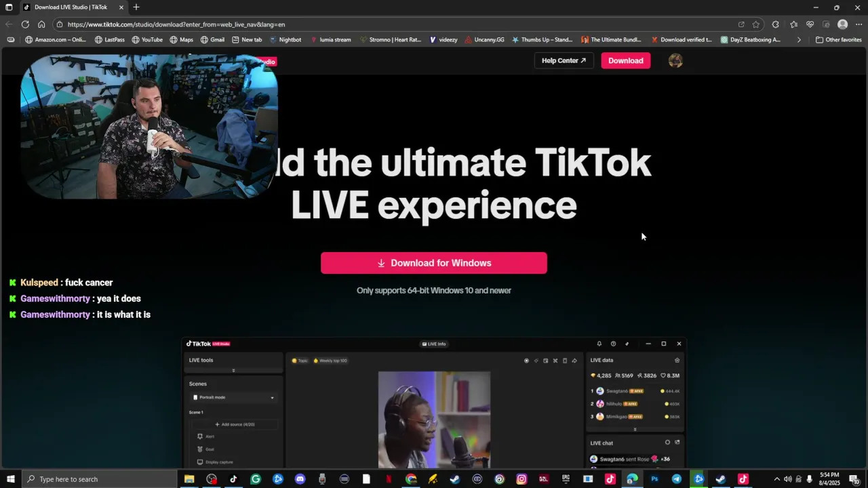Open a new browser tab with the plus icon

(x=136, y=7)
